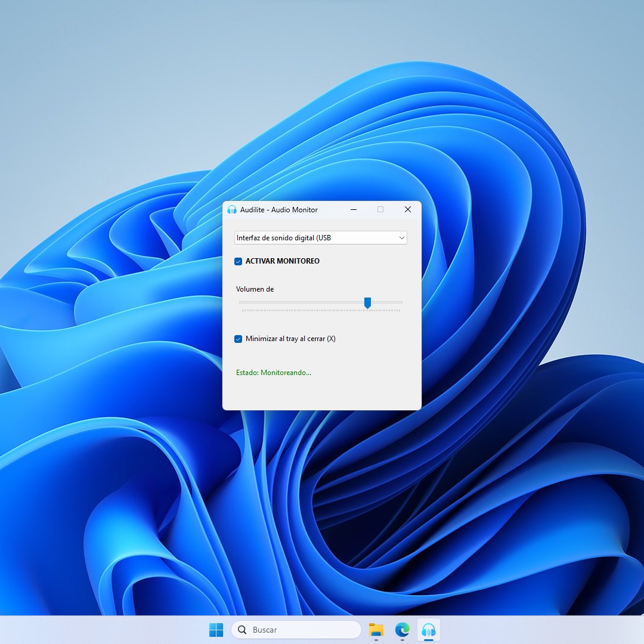The image size is (644, 644).
Task: Click the Buscar search box in taskbar
Action: click(x=296, y=630)
